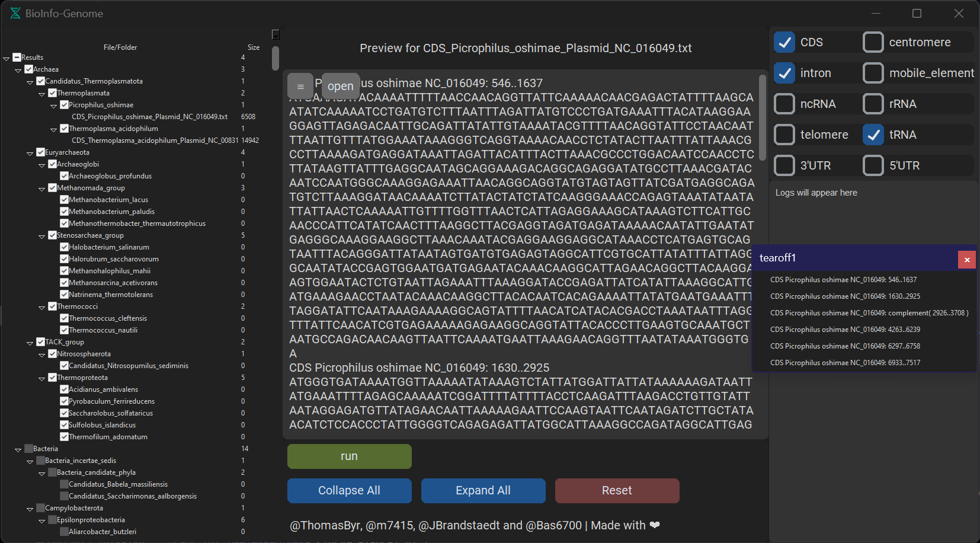Image resolution: width=980 pixels, height=543 pixels.
Task: Click the open button in preview
Action: [341, 87]
